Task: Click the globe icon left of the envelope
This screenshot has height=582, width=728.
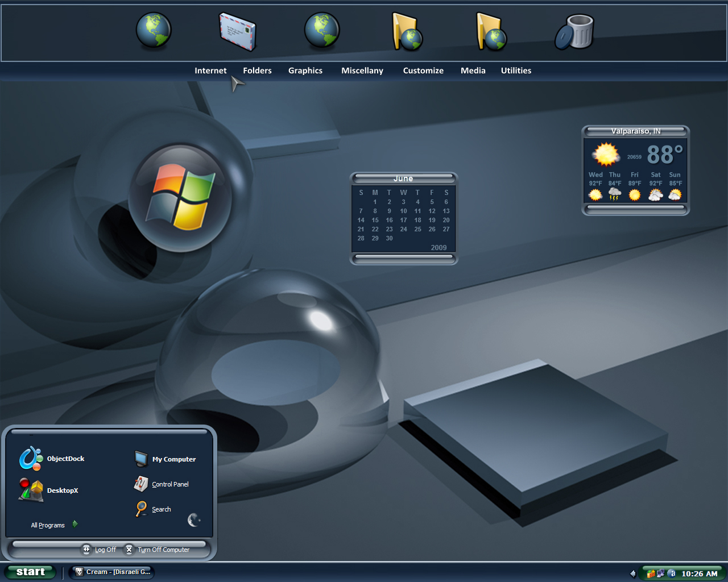Action: 154,30
